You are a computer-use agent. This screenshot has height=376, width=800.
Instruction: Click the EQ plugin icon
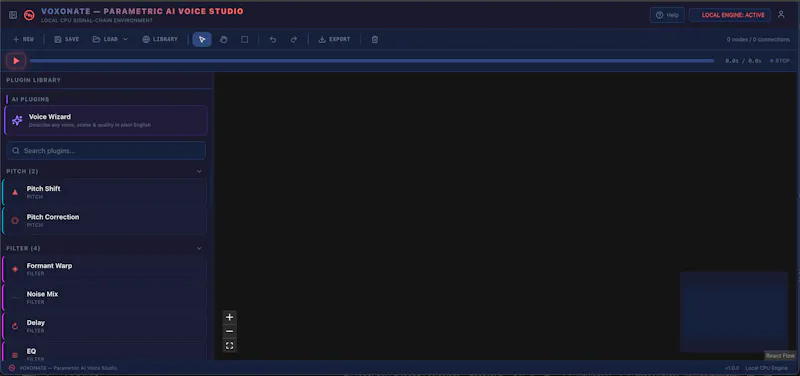coord(15,355)
